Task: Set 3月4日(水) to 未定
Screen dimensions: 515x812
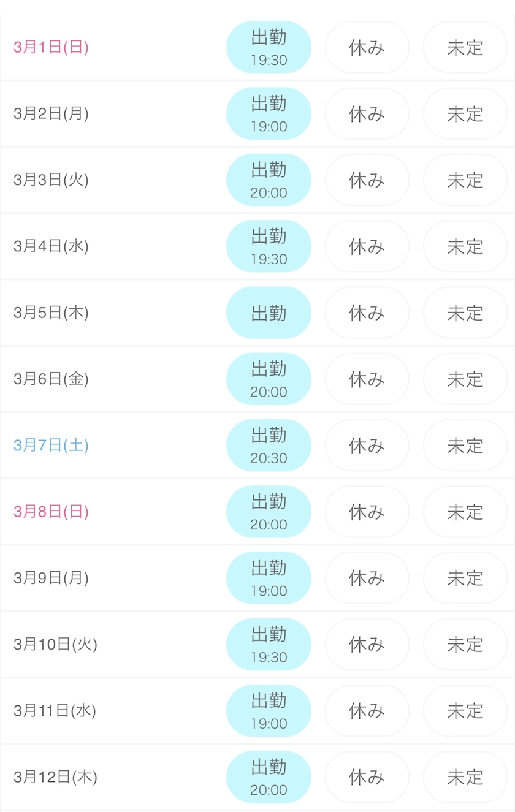Action: pyautogui.click(x=465, y=246)
